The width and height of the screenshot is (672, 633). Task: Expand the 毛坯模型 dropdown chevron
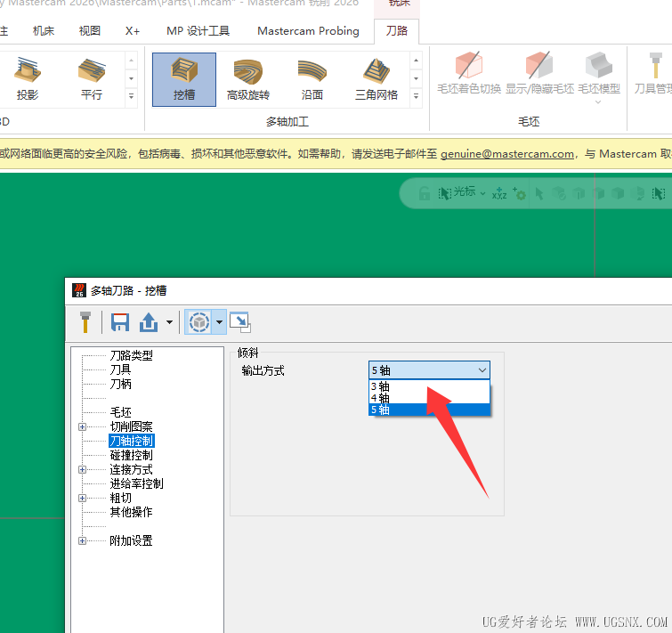tap(598, 102)
